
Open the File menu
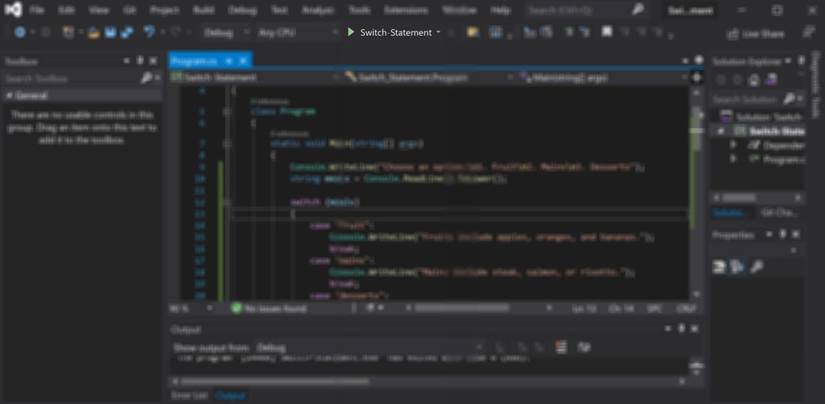point(36,11)
